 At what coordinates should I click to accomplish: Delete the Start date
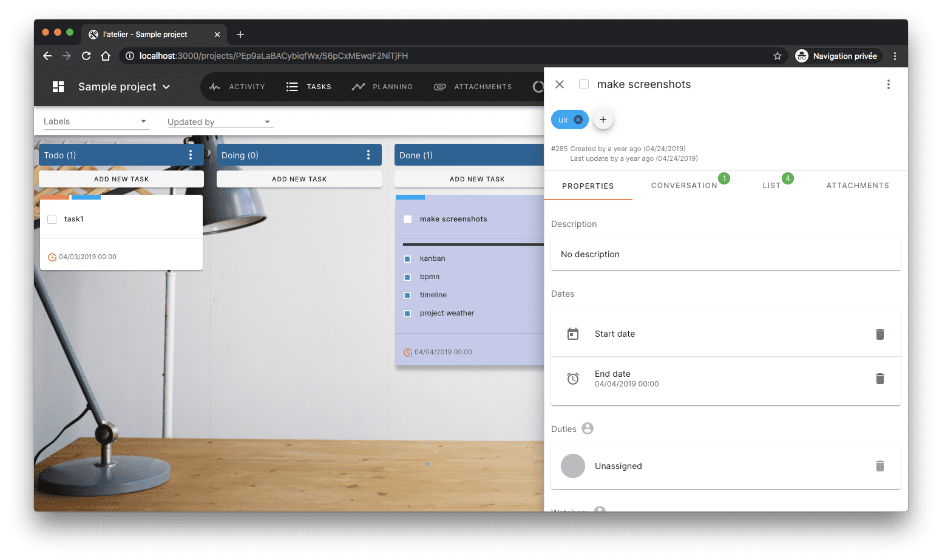880,334
